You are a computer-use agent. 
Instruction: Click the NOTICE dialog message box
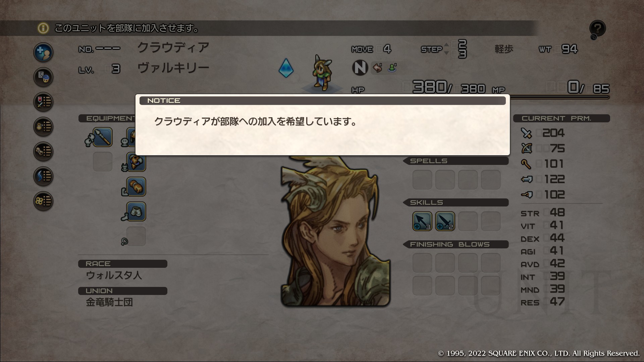pyautogui.click(x=323, y=125)
